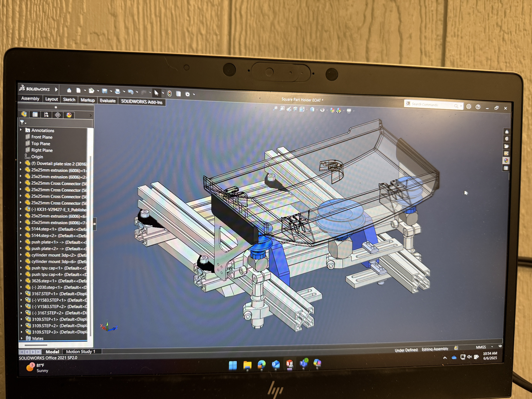This screenshot has width=532, height=399.
Task: Click the feature tree filter funnel
Action: coord(22,122)
